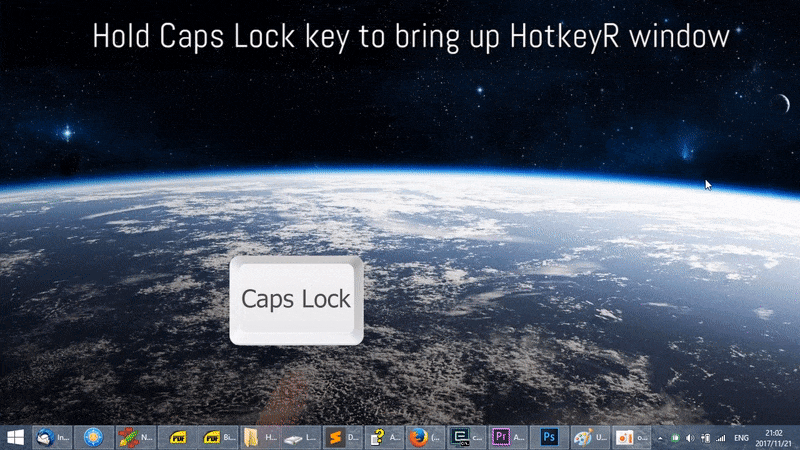Open the second PDF app labeled Bi...

click(x=218, y=437)
